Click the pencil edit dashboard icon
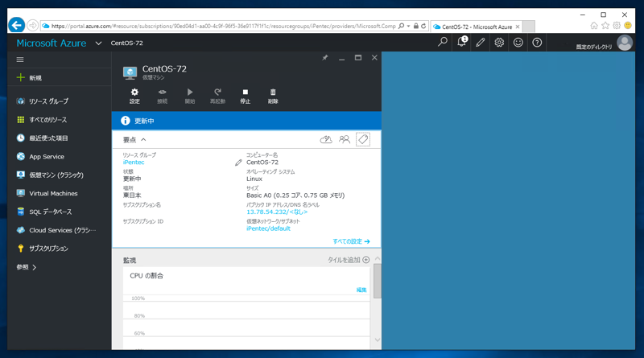 point(480,43)
